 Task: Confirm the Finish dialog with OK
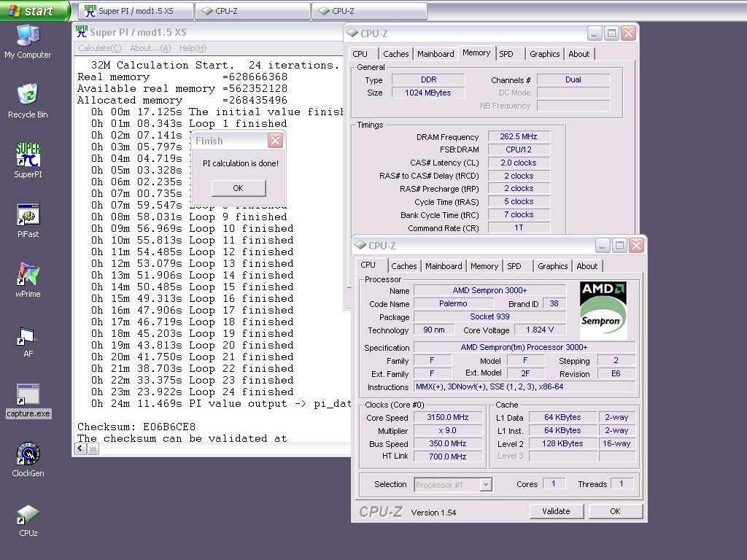(239, 188)
